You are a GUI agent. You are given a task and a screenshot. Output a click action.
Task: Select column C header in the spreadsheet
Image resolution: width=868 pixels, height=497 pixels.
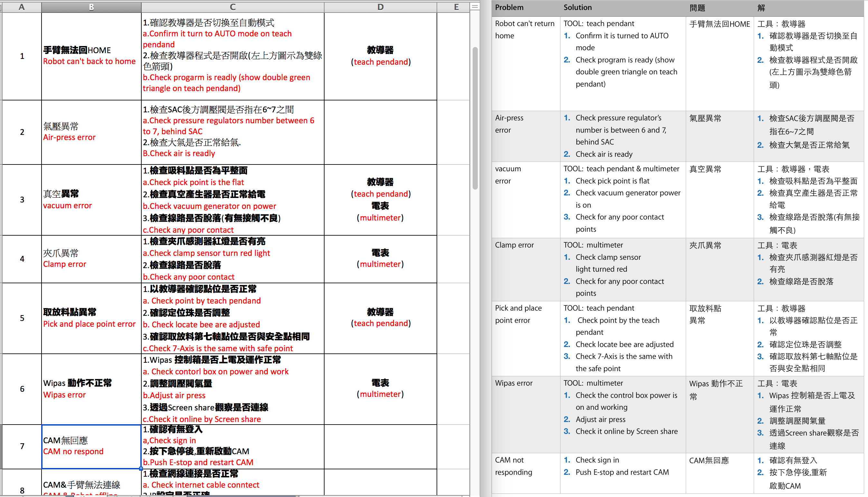click(x=232, y=7)
